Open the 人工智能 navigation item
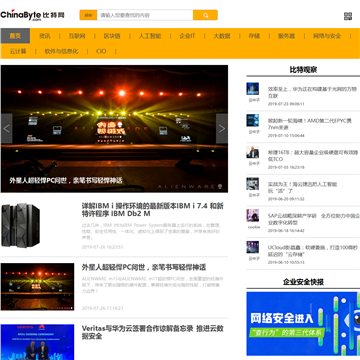This screenshot has height=360, width=360. [x=150, y=36]
